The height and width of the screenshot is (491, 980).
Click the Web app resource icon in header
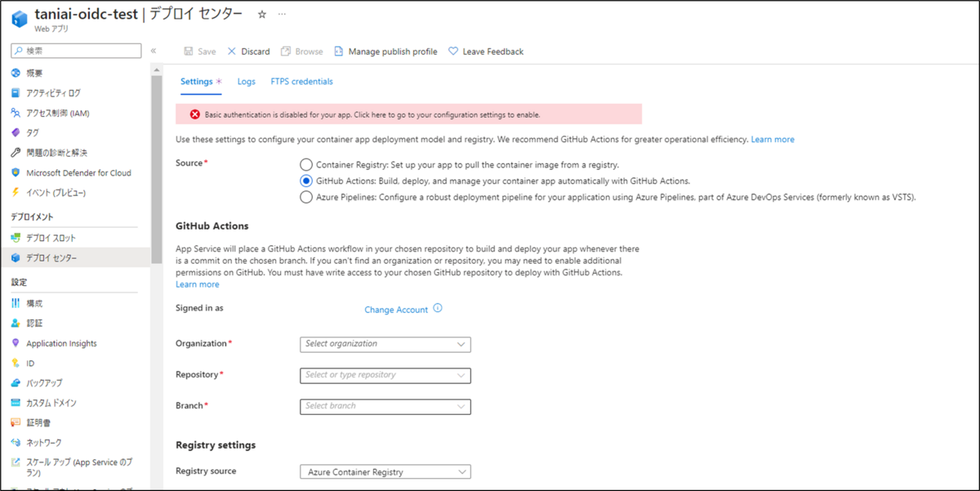tap(18, 20)
